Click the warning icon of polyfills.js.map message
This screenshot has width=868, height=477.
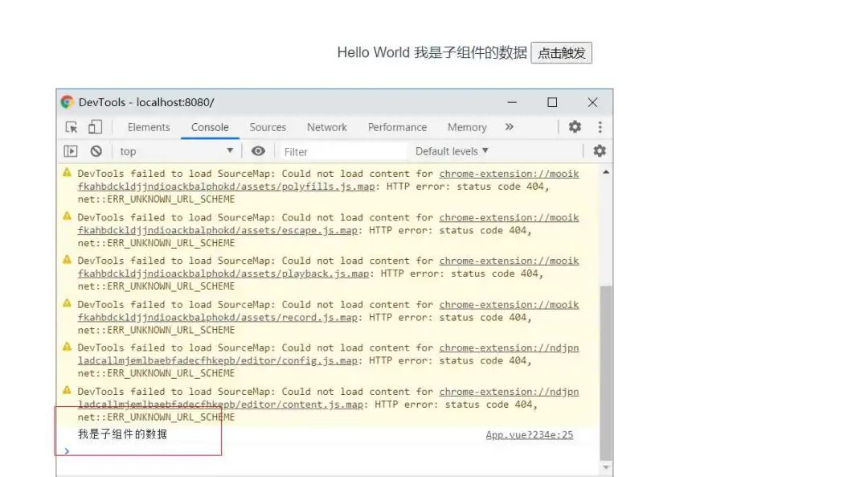coord(67,172)
